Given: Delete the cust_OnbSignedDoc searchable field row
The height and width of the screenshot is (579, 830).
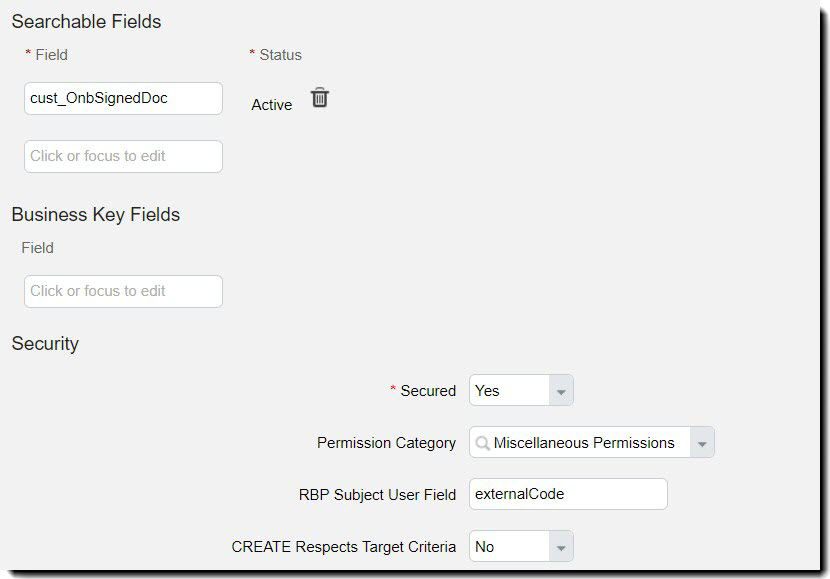Looking at the screenshot, I should click(320, 98).
